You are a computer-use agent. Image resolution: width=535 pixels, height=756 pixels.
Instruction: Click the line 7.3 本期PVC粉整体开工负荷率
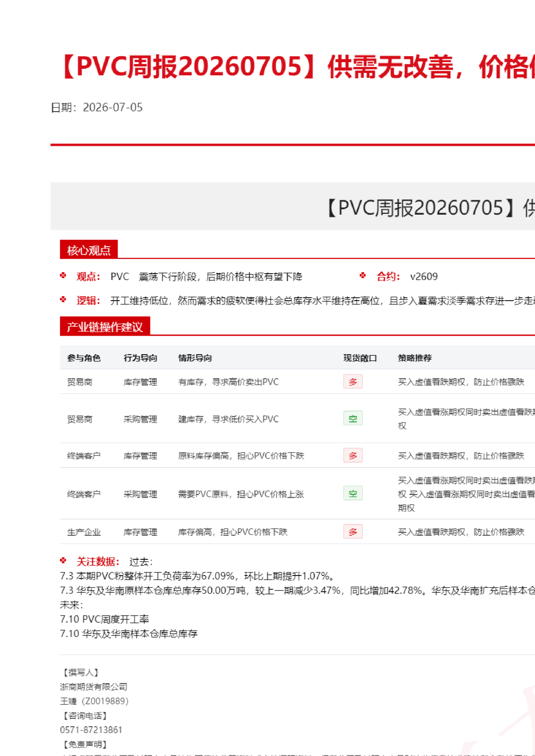point(197,576)
